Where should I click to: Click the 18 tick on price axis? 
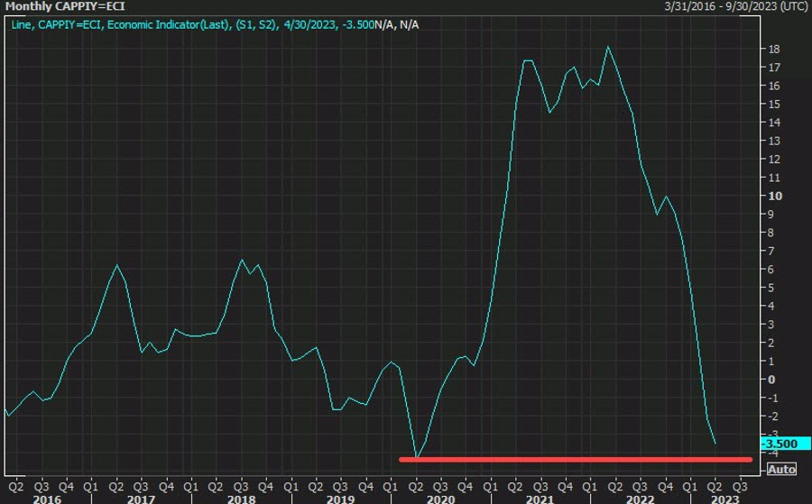(774, 49)
